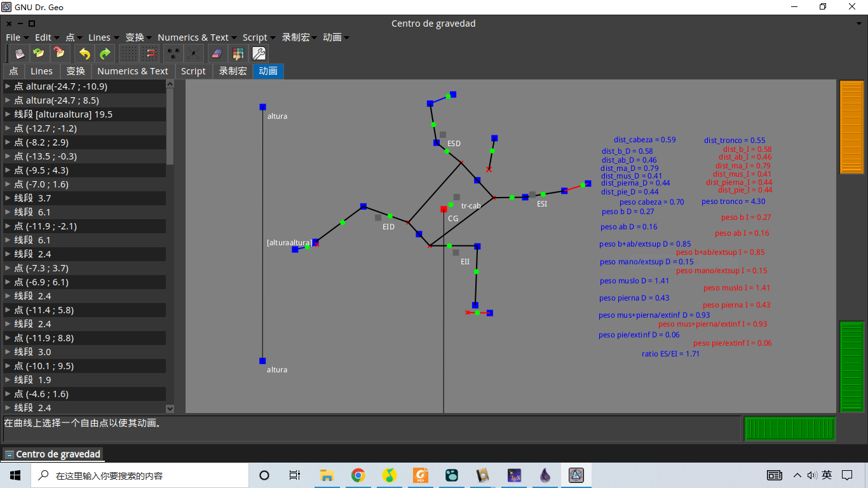Open the style palette tool
Image resolution: width=868 pixels, height=488 pixels.
click(238, 54)
